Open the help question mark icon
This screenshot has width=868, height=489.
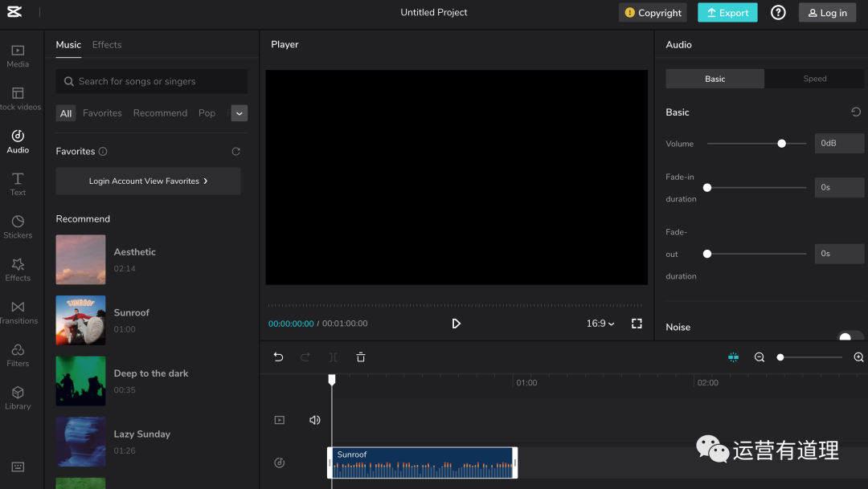(x=778, y=13)
